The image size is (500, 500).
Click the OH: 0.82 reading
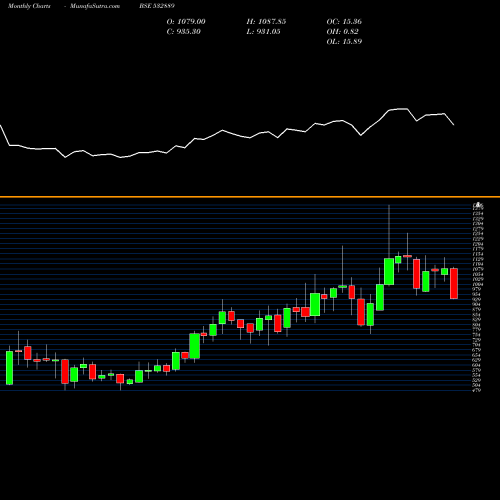(x=342, y=32)
